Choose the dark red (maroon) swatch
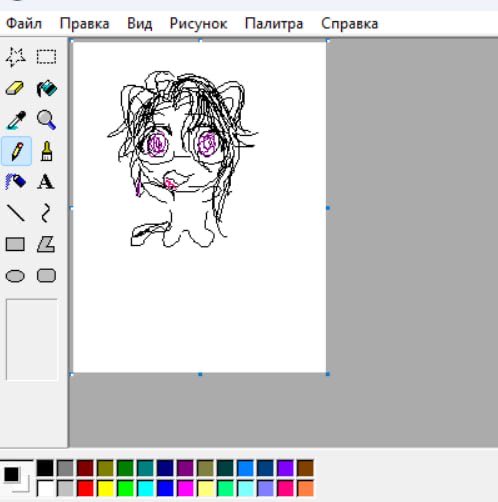The height and width of the screenshot is (502, 498). (85, 468)
